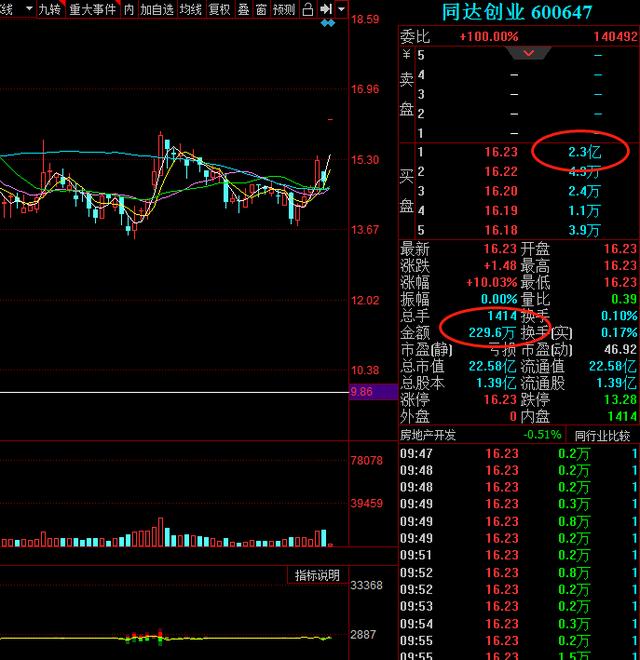Click the 窗 window button in toolbar
Viewport: 640px width, 660px height.
[261, 9]
